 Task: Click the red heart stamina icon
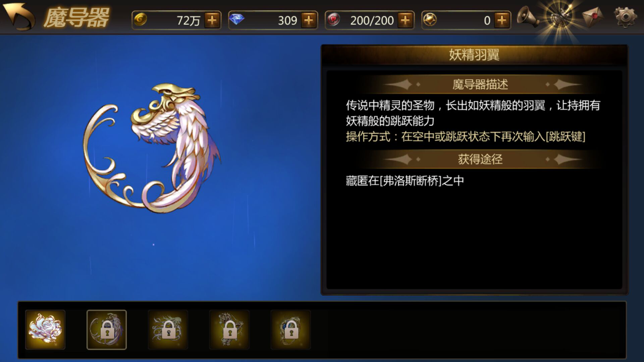333,20
